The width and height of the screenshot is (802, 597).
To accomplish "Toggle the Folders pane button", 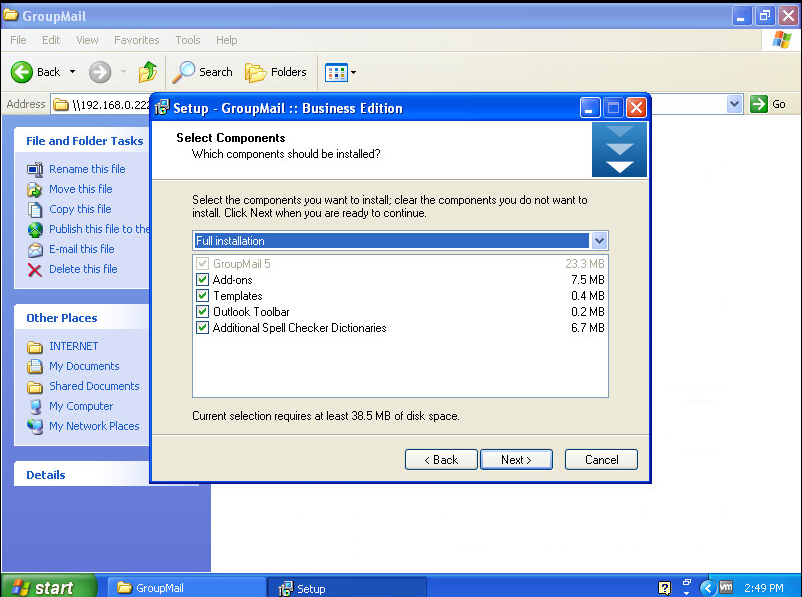I will (x=256, y=72).
